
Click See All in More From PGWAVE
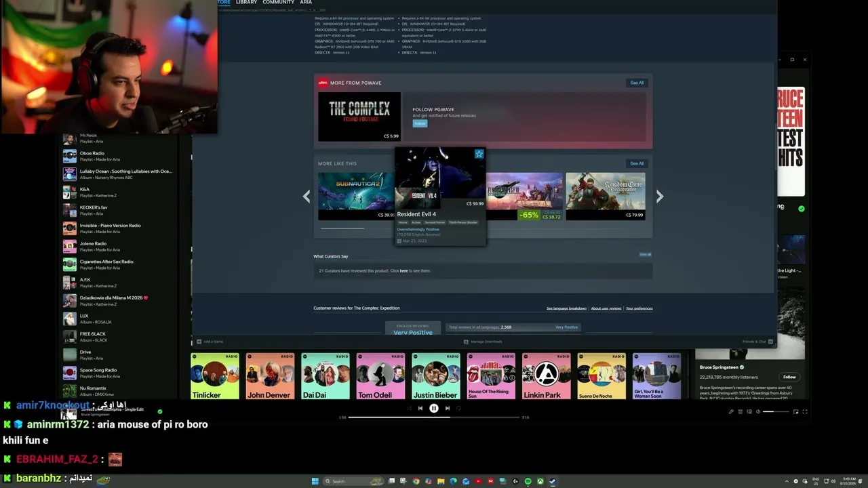[x=637, y=83]
